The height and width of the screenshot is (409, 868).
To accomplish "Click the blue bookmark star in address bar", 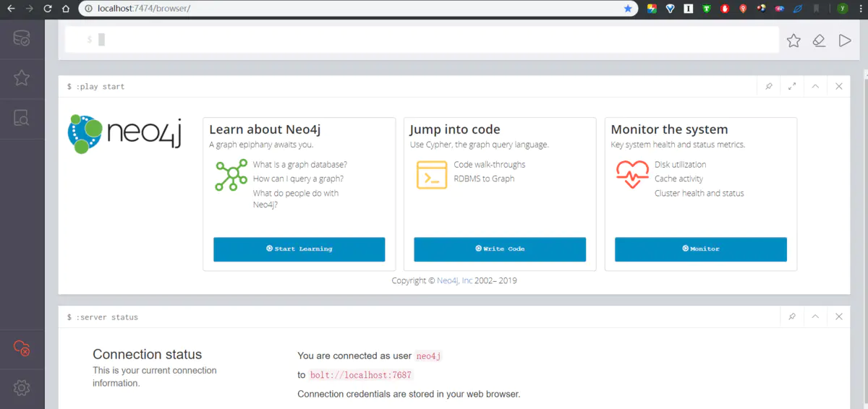I will [628, 9].
